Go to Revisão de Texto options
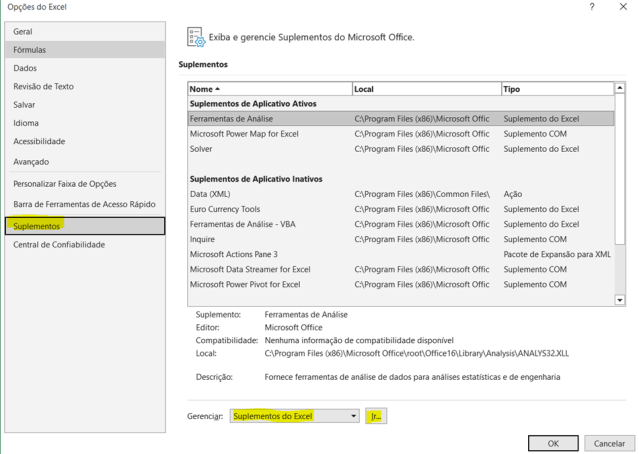The width and height of the screenshot is (639, 454). (x=43, y=87)
